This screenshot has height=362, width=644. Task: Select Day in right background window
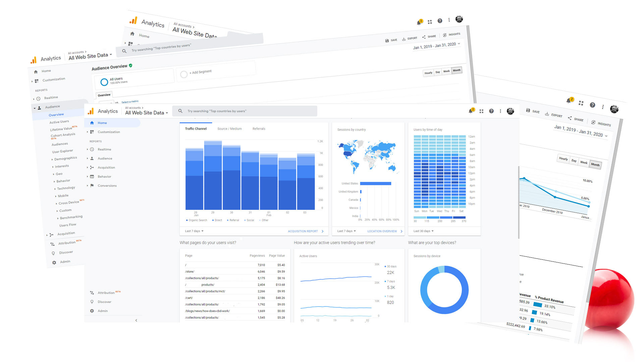pos(574,161)
